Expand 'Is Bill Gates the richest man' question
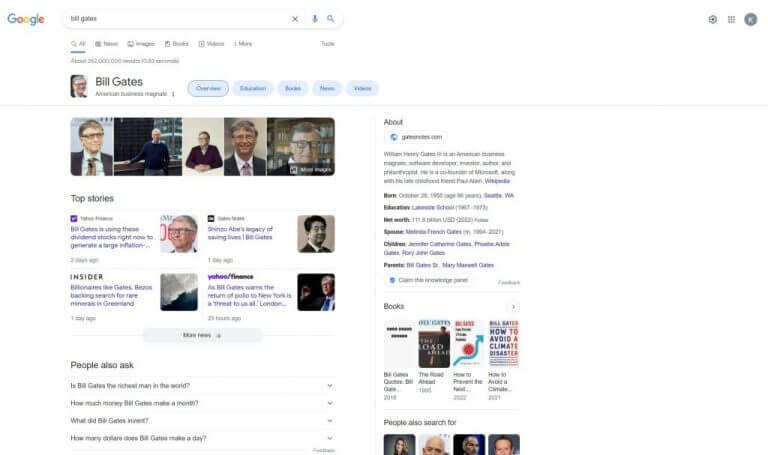The image size is (768, 455). point(202,386)
